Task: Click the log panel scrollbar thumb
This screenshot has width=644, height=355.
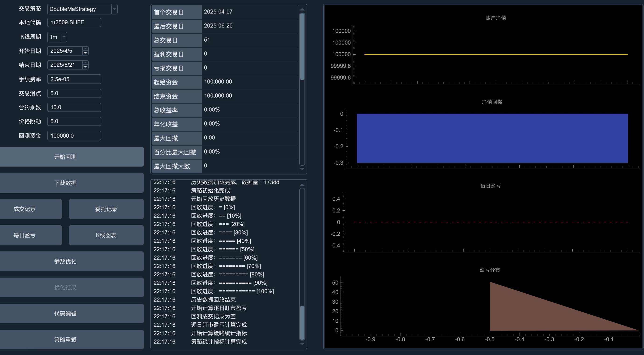Action: point(302,323)
